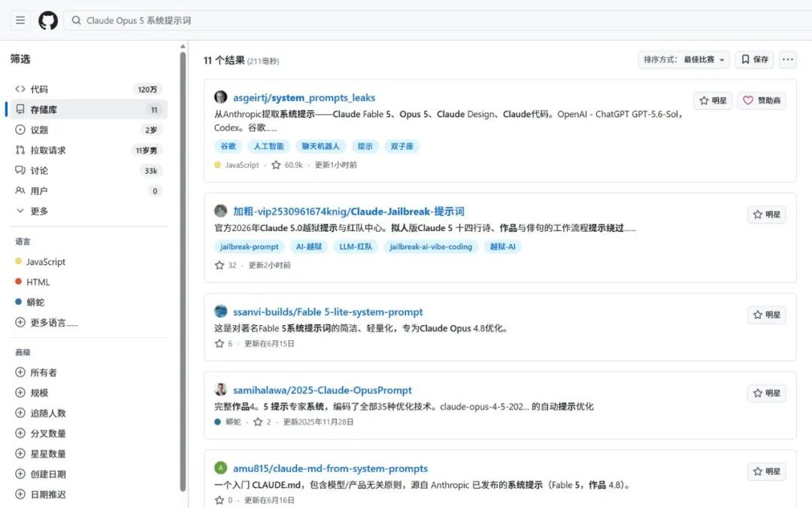Select the 代码 filter

pyautogui.click(x=87, y=89)
